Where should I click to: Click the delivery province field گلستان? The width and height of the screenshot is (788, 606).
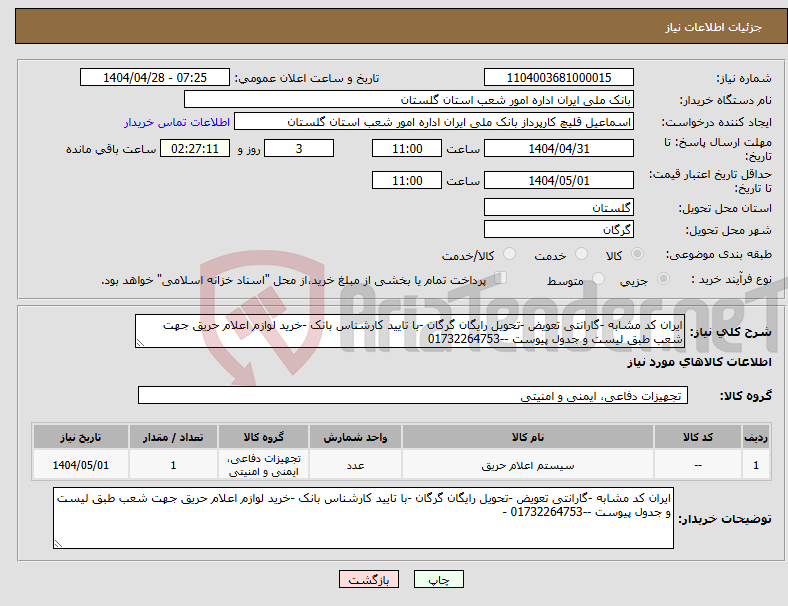tap(558, 207)
